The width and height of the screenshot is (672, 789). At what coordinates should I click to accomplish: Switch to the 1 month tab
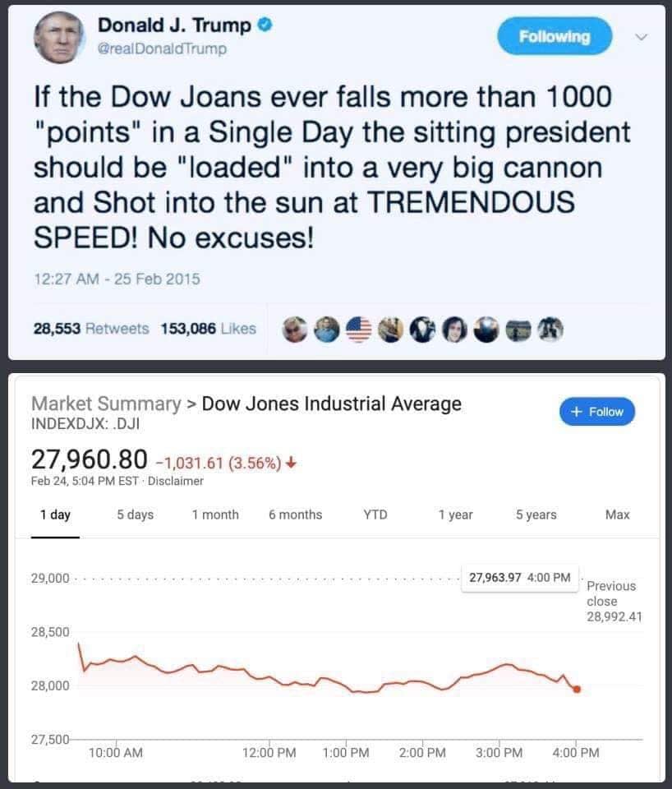215,514
